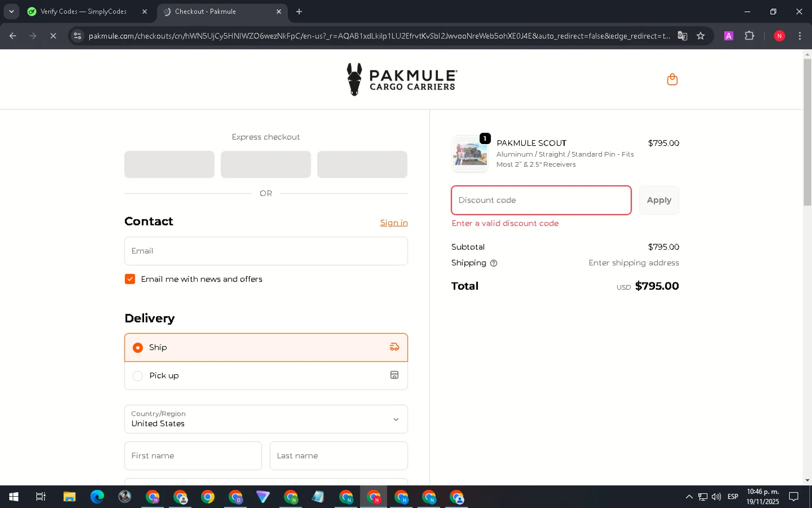Open Windows Start menu
Image resolution: width=812 pixels, height=508 pixels.
tap(14, 497)
